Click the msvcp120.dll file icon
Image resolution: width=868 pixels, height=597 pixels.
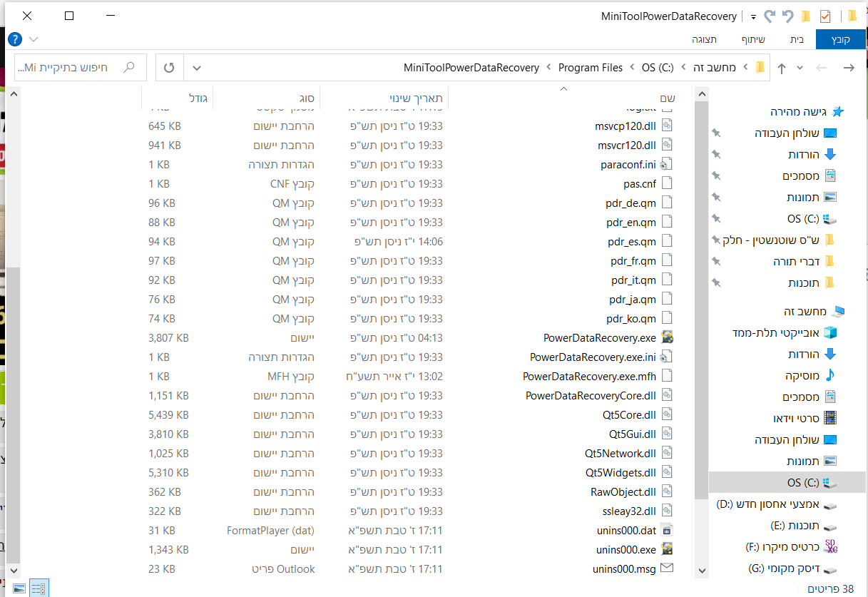point(668,126)
